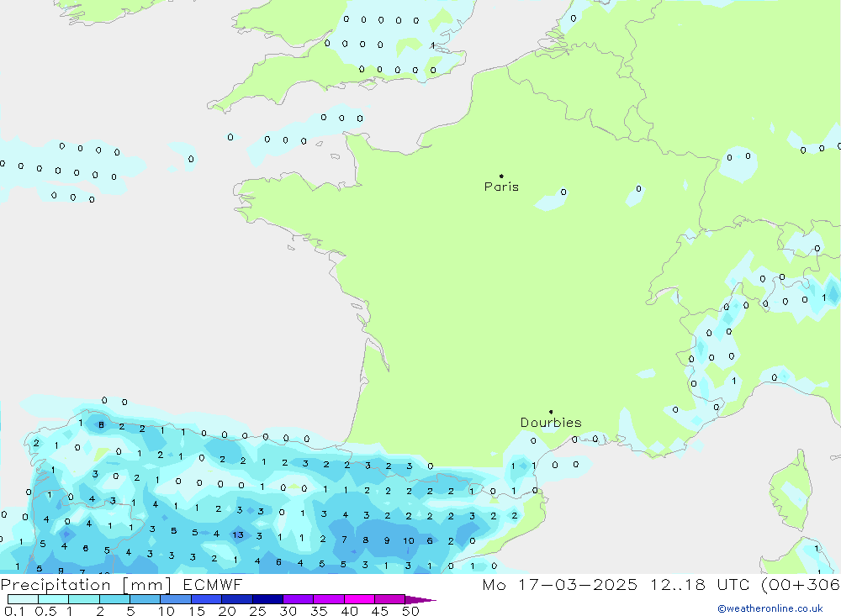The height and width of the screenshot is (616, 841).
Task: Click the 15–20 mm legend color swatch
Action: (x=207, y=599)
